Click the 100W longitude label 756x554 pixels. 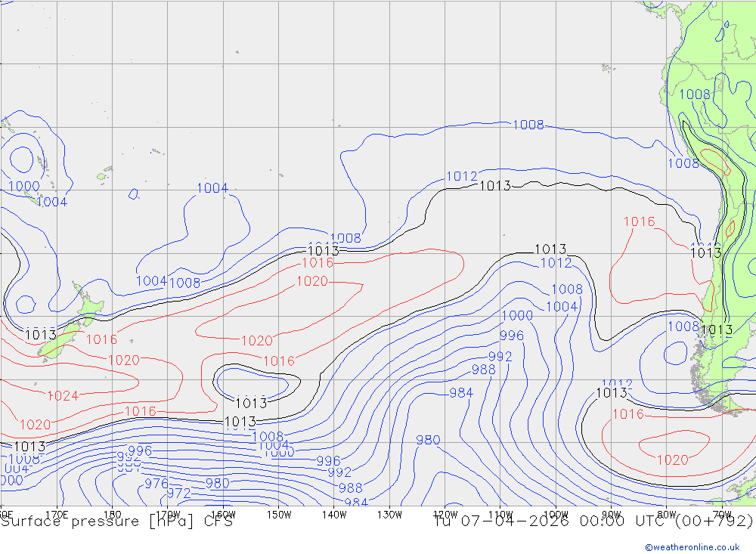click(556, 515)
